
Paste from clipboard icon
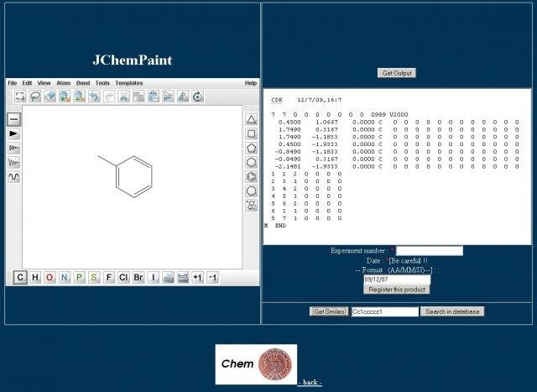pyautogui.click(x=153, y=97)
